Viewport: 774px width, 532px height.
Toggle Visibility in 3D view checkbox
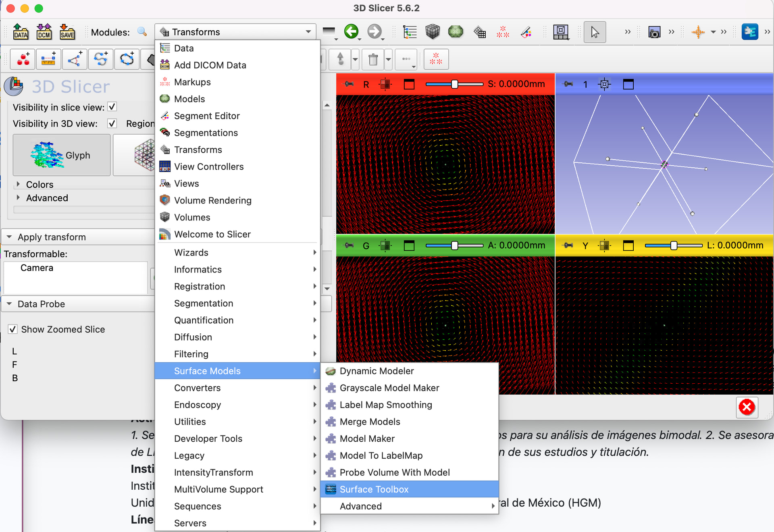pyautogui.click(x=112, y=123)
